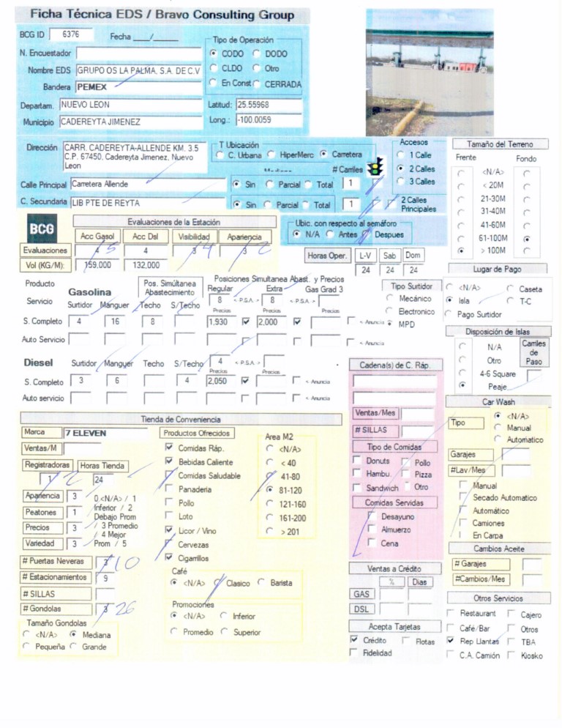Toggle Crédito card acceptance checkbox
This screenshot has width=562, height=728.
354,640
